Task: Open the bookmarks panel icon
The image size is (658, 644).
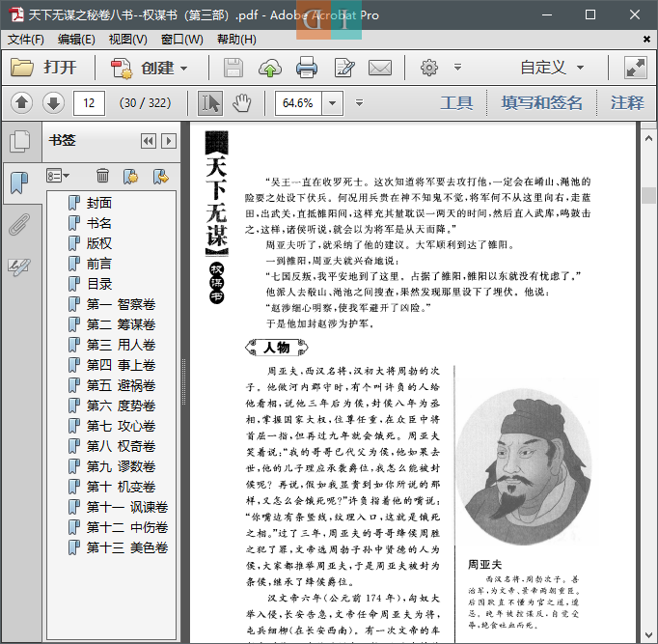Action: pyautogui.click(x=19, y=183)
